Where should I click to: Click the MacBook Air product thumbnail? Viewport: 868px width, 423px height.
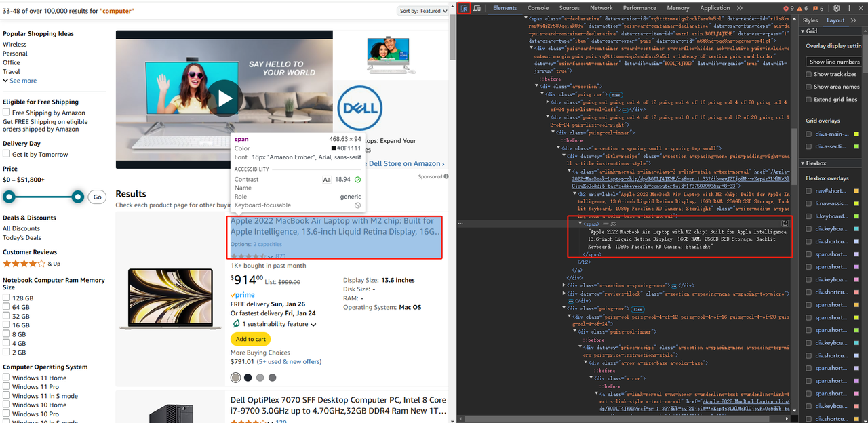point(170,300)
